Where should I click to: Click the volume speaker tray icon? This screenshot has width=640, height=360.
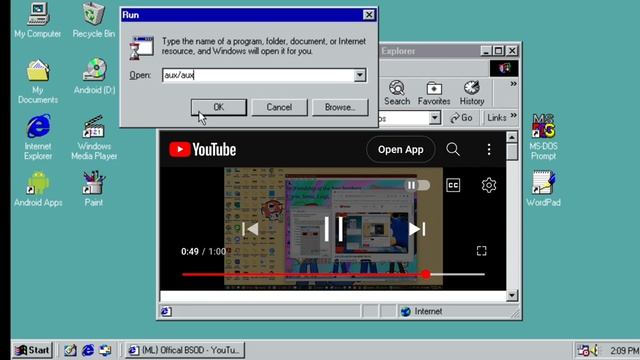coord(595,350)
